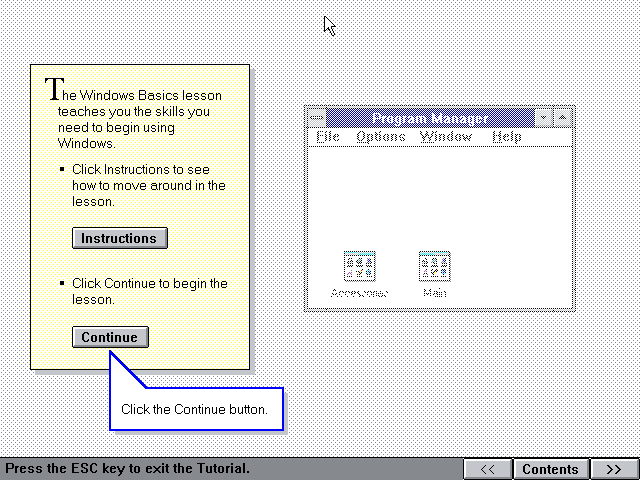Expand the Window menu
640x480 pixels.
446,137
